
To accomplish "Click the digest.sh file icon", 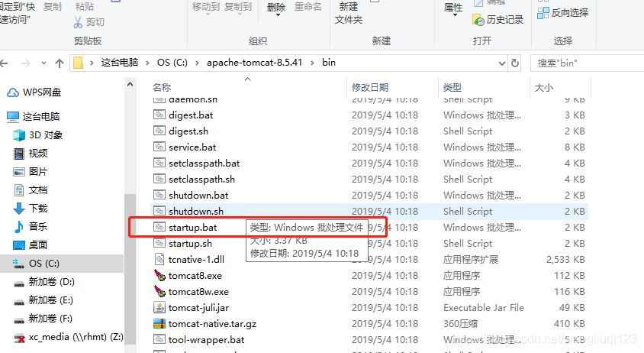I will coord(159,131).
